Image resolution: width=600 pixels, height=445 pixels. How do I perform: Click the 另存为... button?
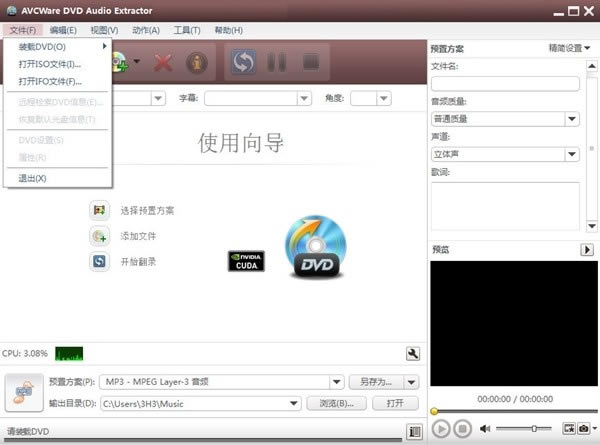(376, 381)
